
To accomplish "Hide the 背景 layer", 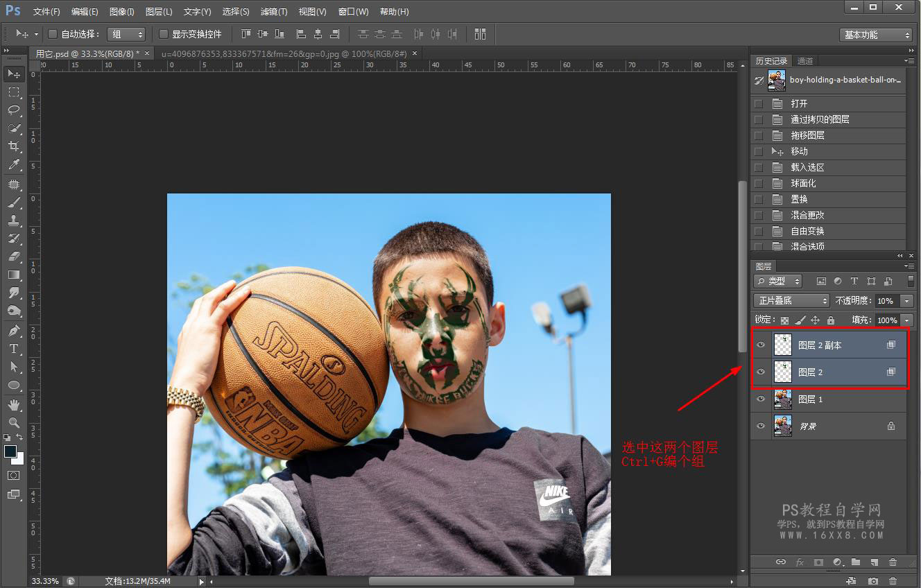I will [761, 426].
